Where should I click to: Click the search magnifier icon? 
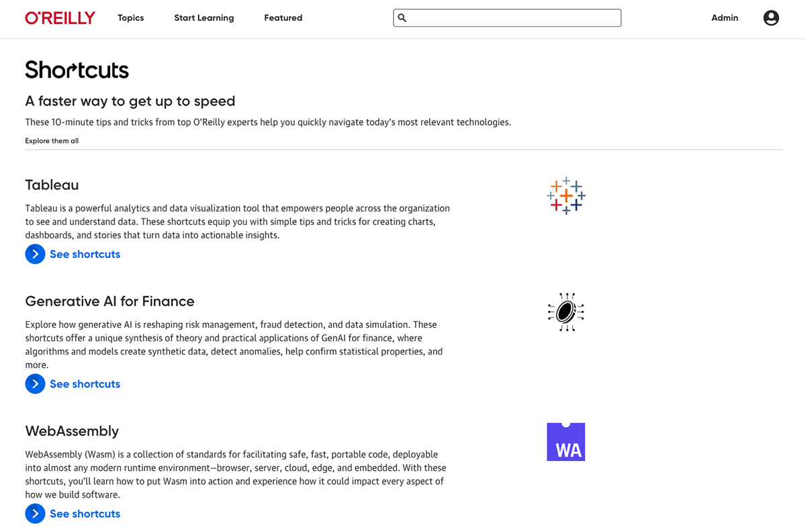pyautogui.click(x=402, y=18)
